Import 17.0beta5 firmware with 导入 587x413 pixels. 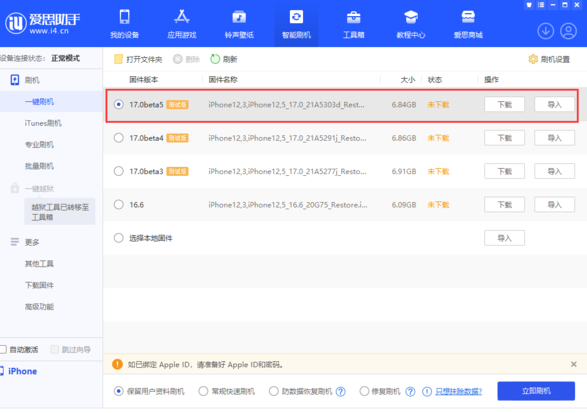click(554, 104)
